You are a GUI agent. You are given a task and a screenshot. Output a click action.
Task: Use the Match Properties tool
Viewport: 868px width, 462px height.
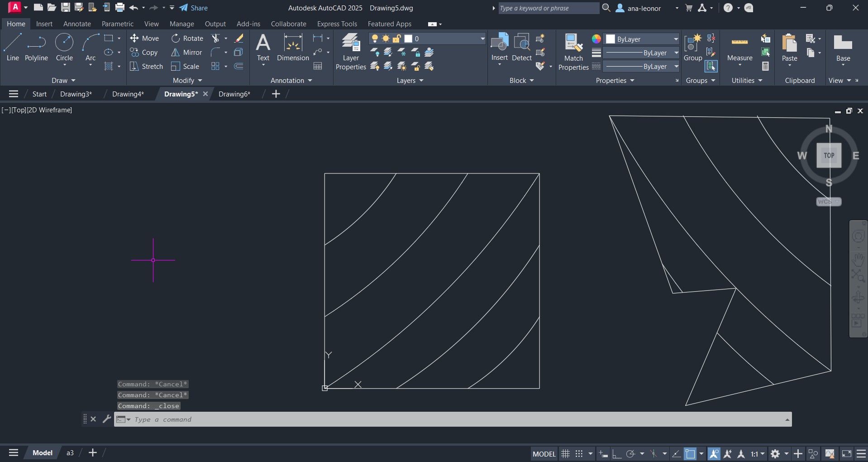(573, 52)
